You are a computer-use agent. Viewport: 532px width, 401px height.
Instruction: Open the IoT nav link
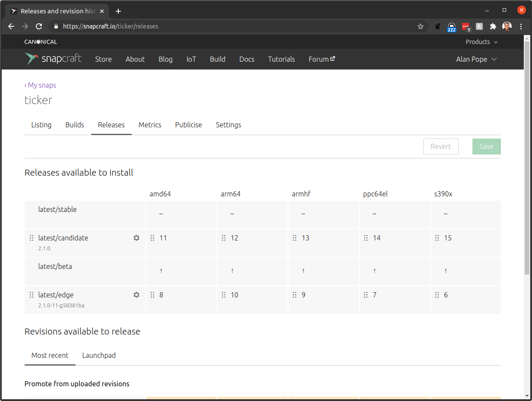coord(191,59)
